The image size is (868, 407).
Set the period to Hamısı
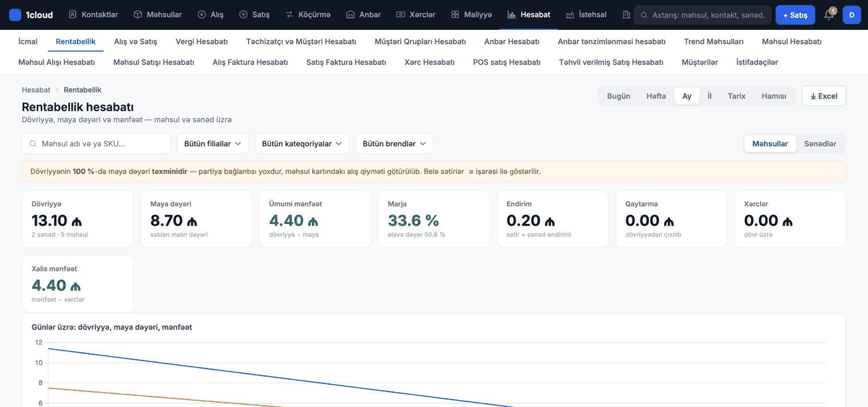[x=774, y=96]
